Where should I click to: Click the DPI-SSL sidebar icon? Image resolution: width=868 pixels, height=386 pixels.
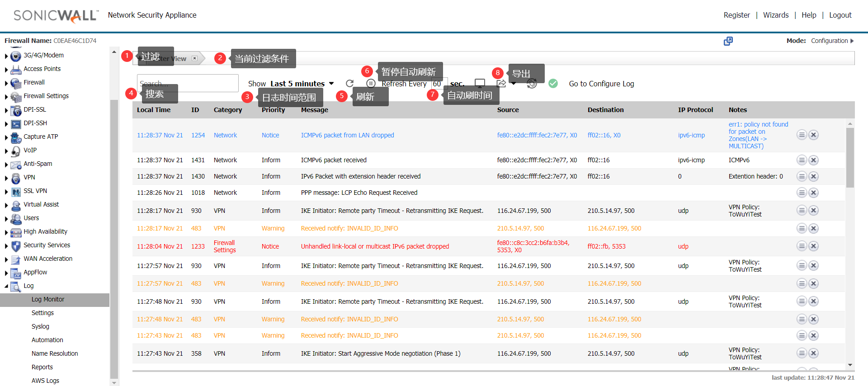[x=16, y=110]
